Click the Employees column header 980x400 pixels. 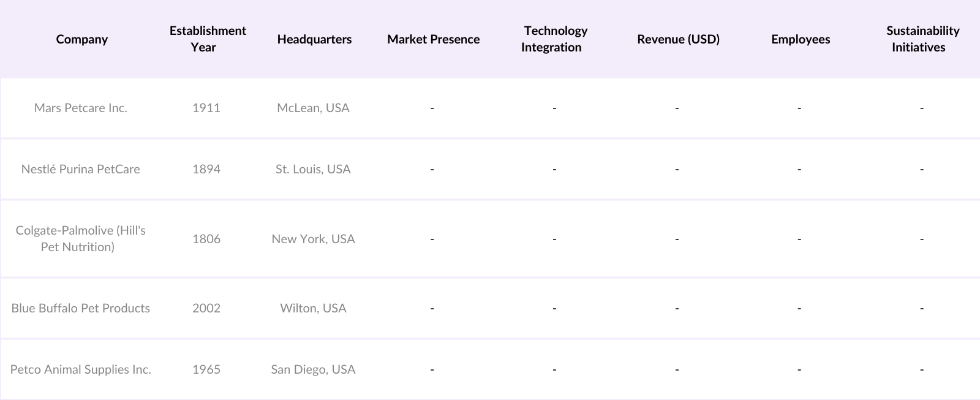click(x=801, y=39)
